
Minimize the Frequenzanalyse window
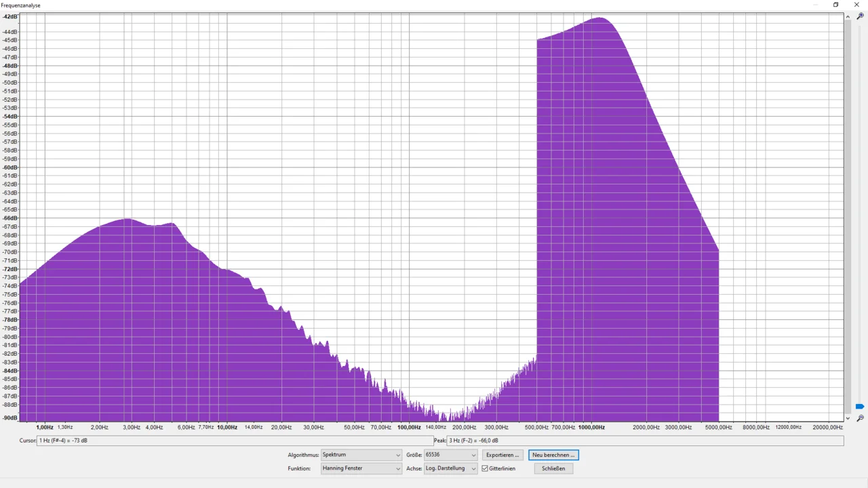pyautogui.click(x=815, y=5)
